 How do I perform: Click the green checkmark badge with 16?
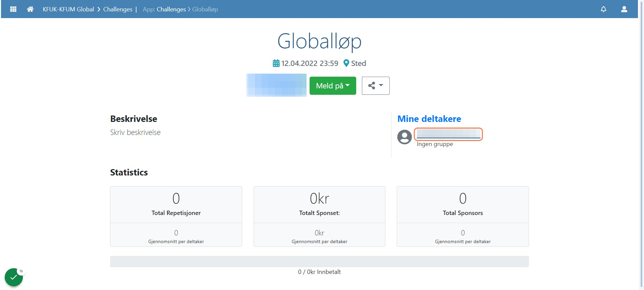(14, 277)
